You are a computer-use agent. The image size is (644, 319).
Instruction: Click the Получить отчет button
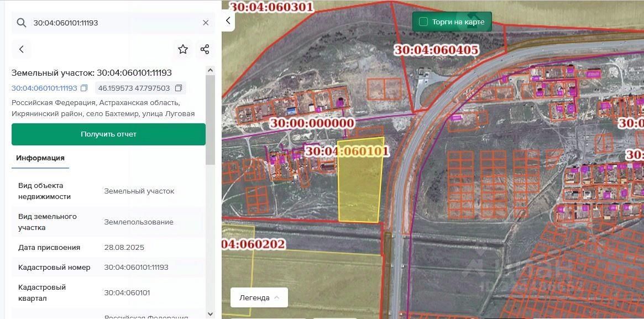pos(108,134)
